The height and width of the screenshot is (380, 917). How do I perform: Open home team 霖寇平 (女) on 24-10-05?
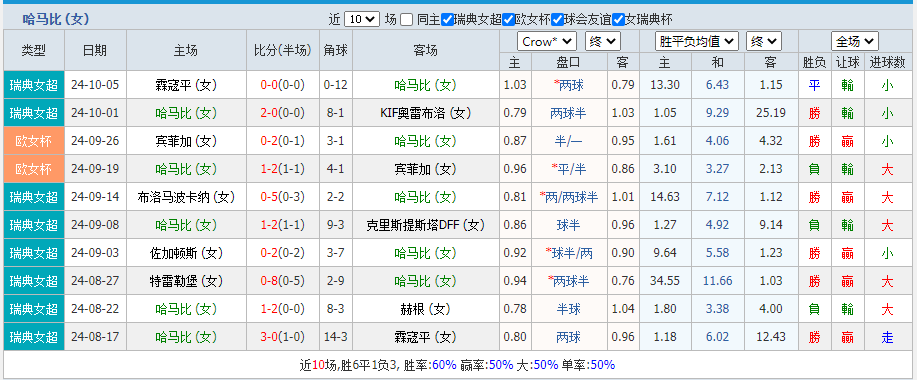(x=187, y=85)
